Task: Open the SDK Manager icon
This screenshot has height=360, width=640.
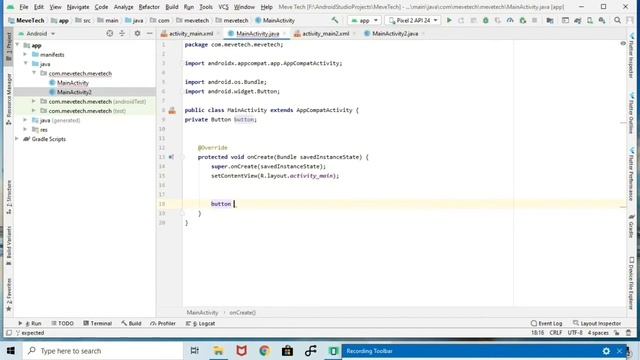Action: coord(602,20)
